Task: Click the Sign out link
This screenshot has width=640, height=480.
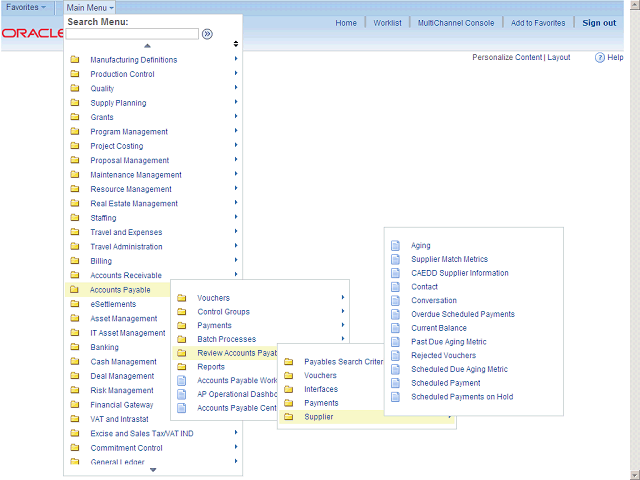Action: [599, 23]
